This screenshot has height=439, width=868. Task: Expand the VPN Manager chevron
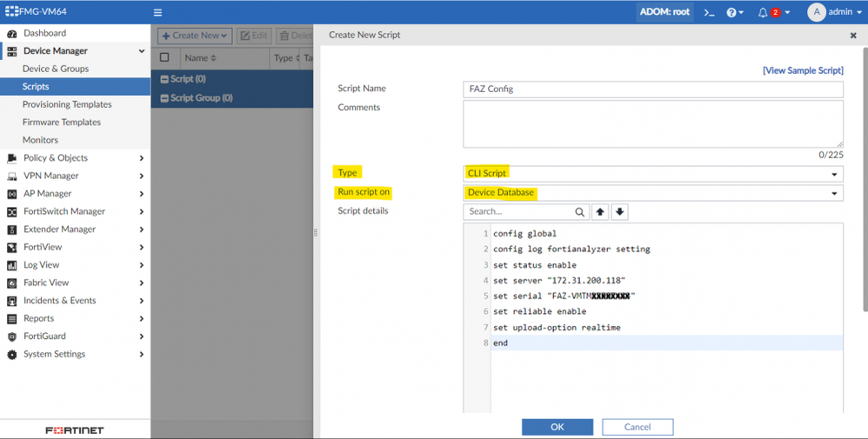[142, 176]
